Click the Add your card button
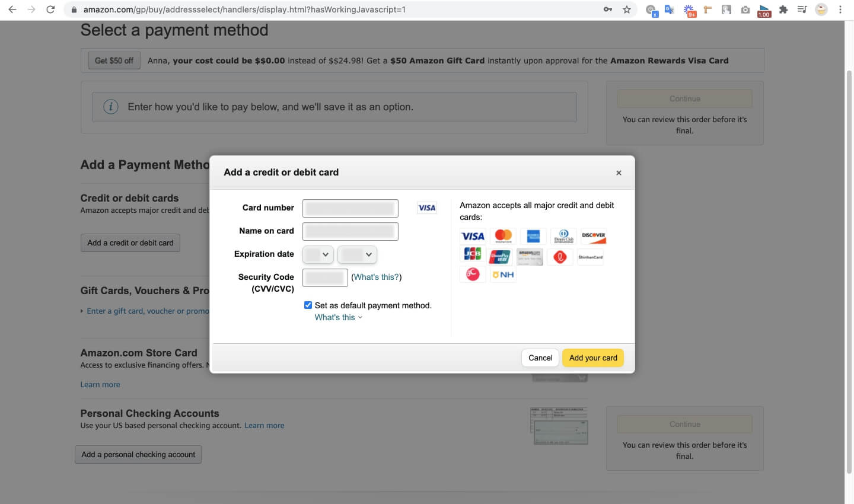 pos(593,358)
